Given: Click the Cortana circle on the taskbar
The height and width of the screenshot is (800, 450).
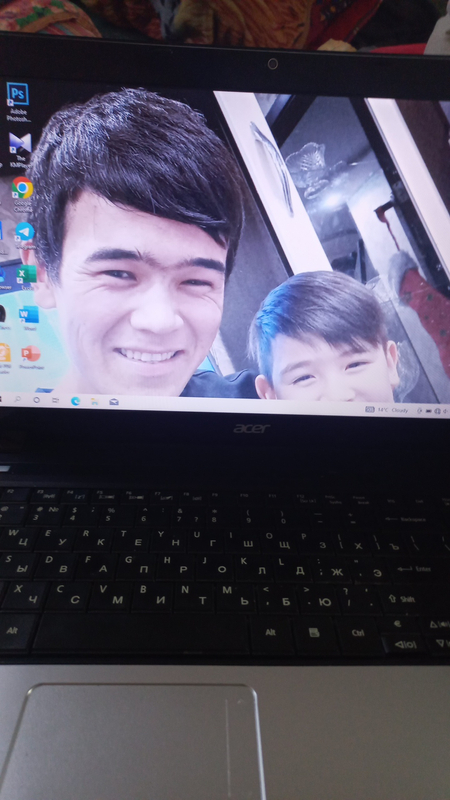Looking at the screenshot, I should [x=36, y=399].
